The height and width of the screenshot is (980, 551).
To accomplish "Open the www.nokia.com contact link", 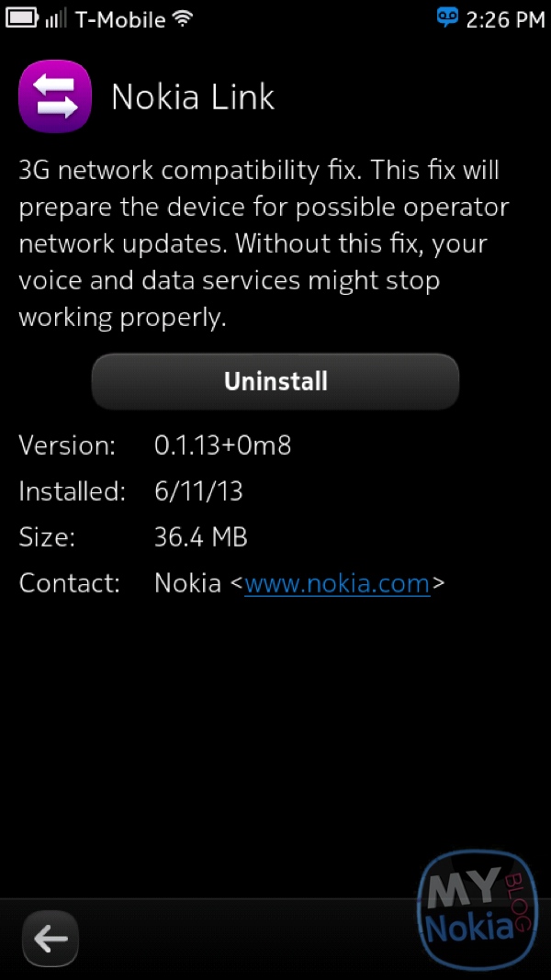I will [337, 583].
